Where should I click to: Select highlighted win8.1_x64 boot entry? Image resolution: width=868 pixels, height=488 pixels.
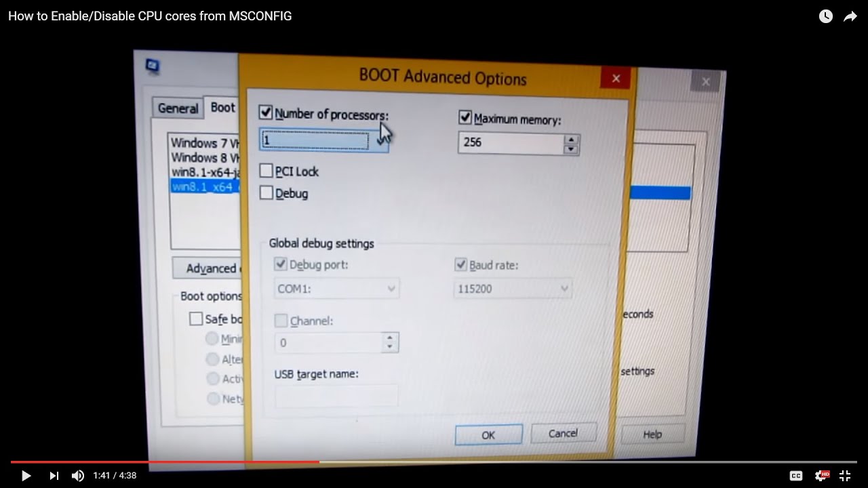coord(205,186)
